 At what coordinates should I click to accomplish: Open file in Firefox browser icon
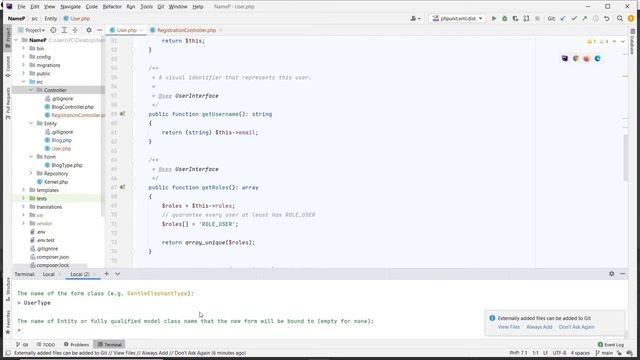tap(587, 58)
